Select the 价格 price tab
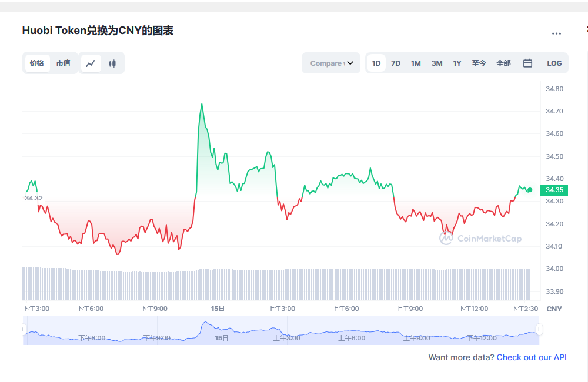 [x=37, y=63]
